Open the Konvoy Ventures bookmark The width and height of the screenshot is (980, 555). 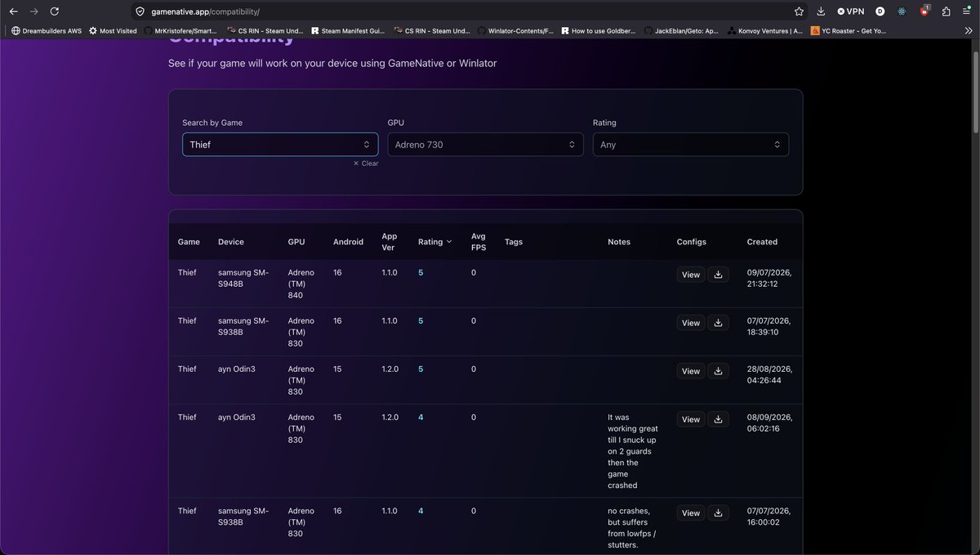pyautogui.click(x=765, y=31)
